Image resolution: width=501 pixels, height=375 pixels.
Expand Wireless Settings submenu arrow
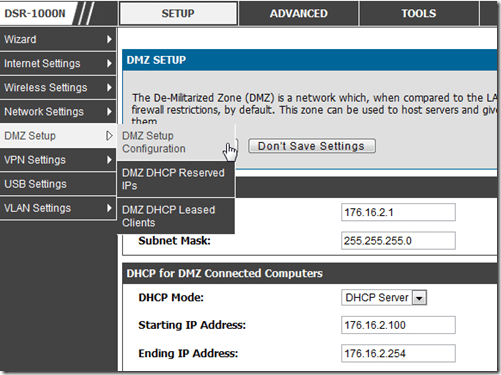[109, 87]
